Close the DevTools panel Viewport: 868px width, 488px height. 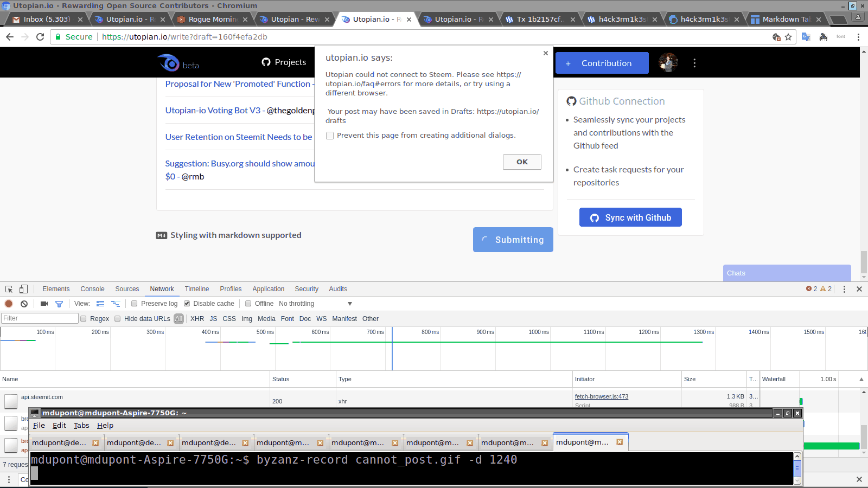859,289
